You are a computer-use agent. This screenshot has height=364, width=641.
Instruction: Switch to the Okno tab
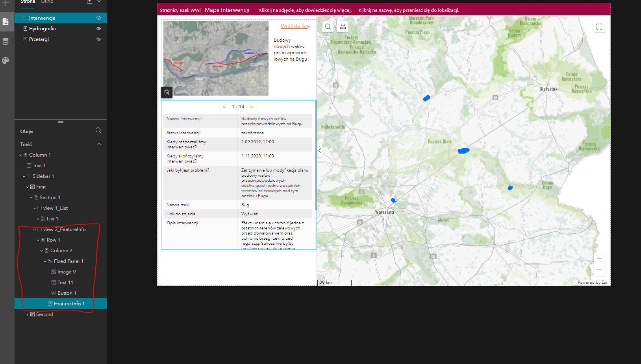[47, 2]
